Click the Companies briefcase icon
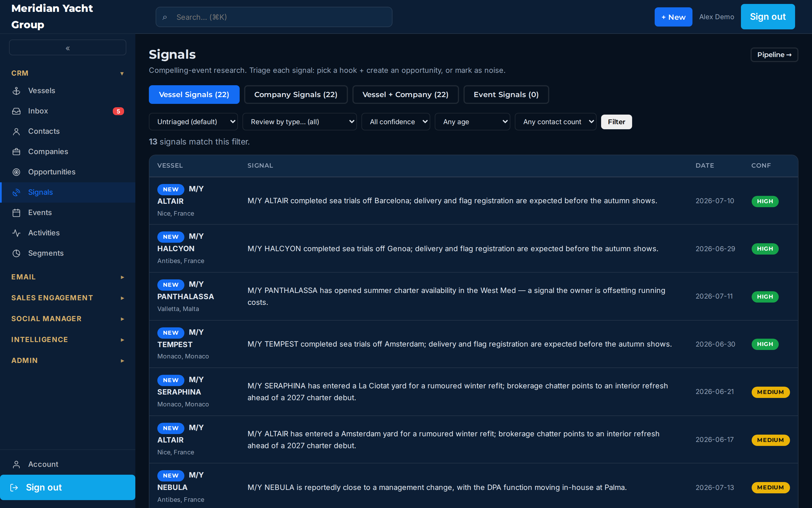Image resolution: width=812 pixels, height=508 pixels. pyautogui.click(x=16, y=152)
